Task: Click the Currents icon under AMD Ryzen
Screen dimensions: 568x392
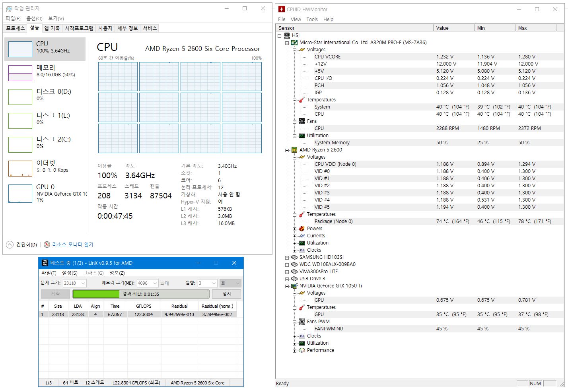Action: coord(302,236)
